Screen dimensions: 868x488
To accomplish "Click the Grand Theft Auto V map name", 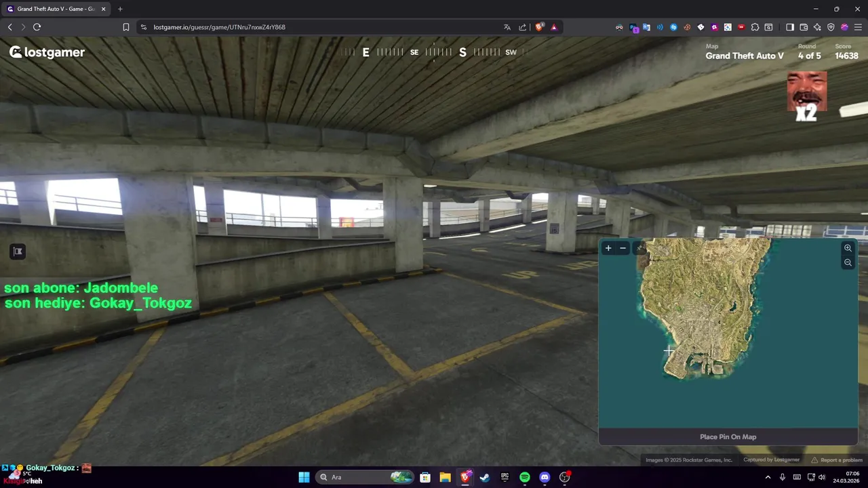I will (x=745, y=56).
